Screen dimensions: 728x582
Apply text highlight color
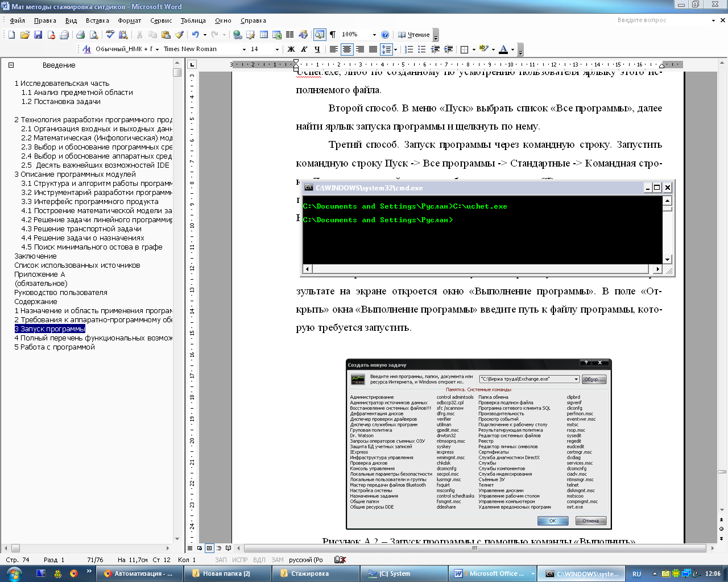click(483, 49)
